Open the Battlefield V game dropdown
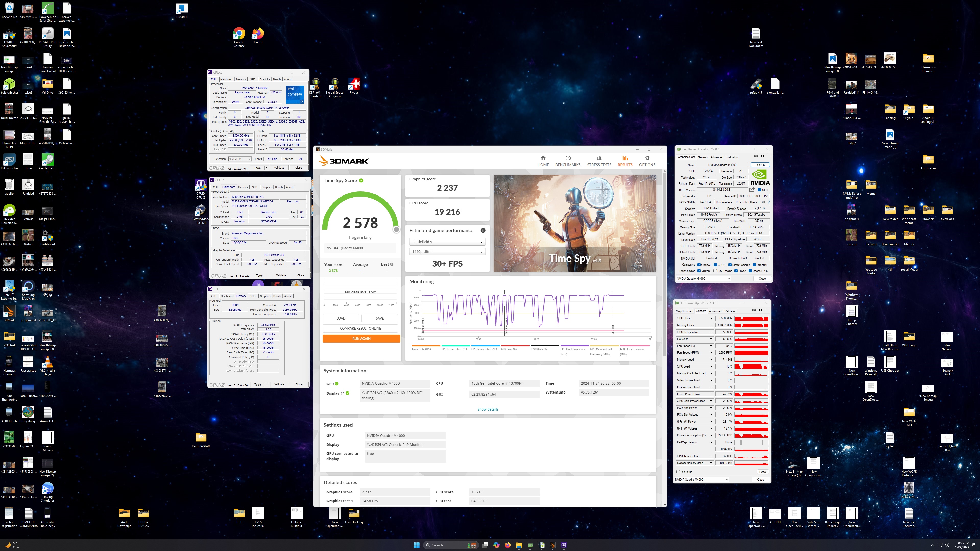980x551 pixels. tap(447, 242)
